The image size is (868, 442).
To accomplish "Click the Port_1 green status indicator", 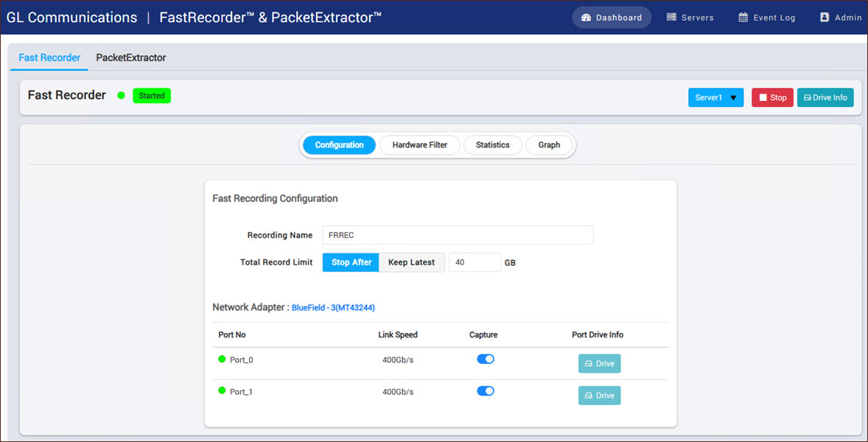I will click(223, 390).
